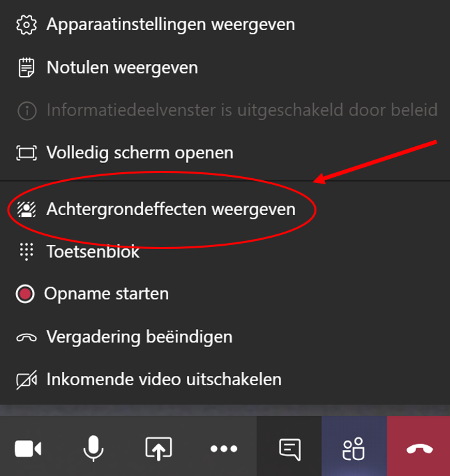Start recording via Opname starten
450x476 pixels.
[225, 294]
